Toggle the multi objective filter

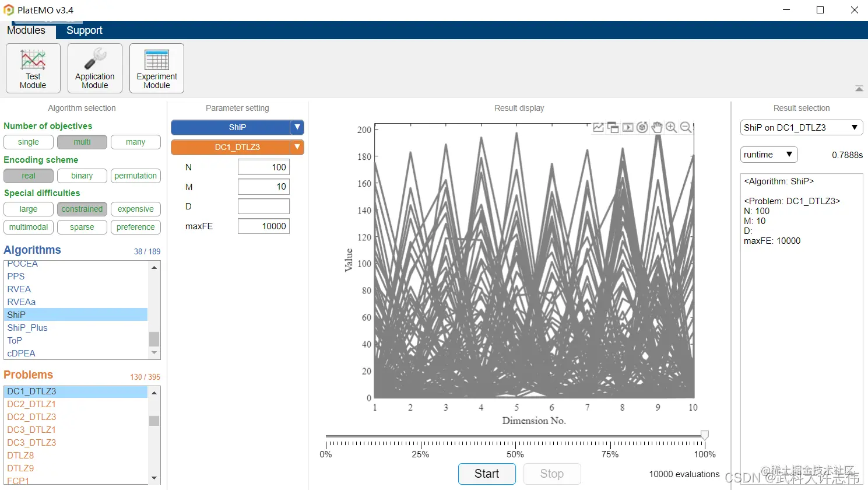(x=82, y=142)
